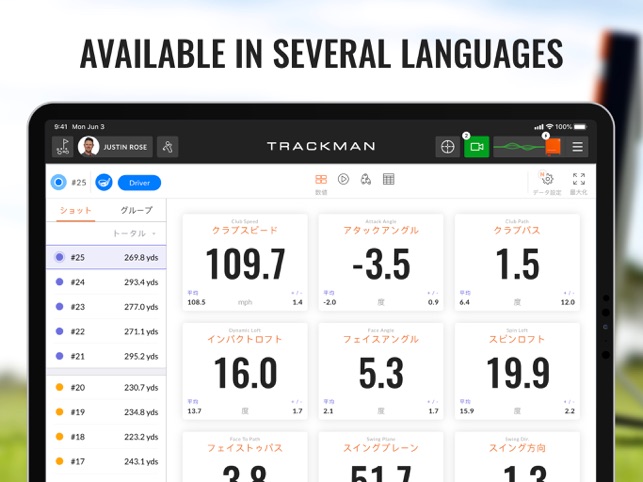The image size is (643, 482).
Task: Click the Driver club button
Action: tap(139, 183)
